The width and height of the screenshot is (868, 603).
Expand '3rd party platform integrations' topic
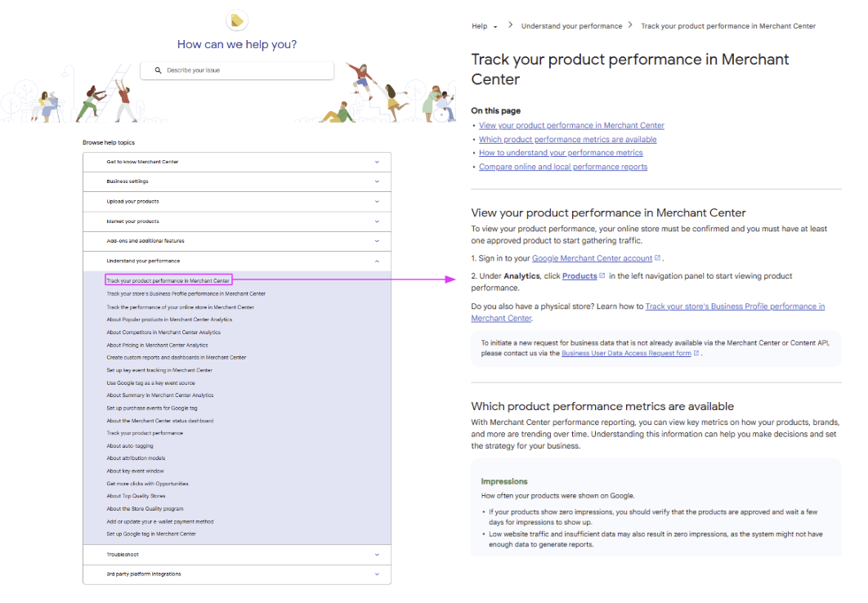coord(237,574)
